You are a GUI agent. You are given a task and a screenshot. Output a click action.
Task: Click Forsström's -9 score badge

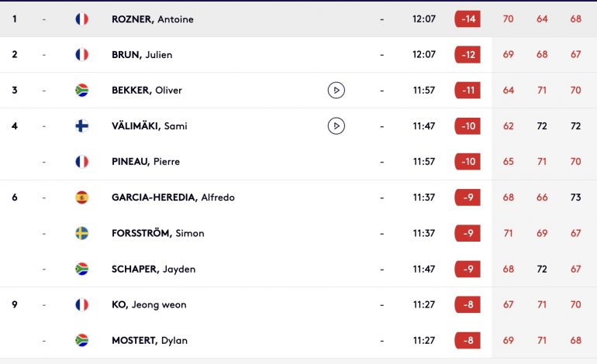(x=468, y=233)
